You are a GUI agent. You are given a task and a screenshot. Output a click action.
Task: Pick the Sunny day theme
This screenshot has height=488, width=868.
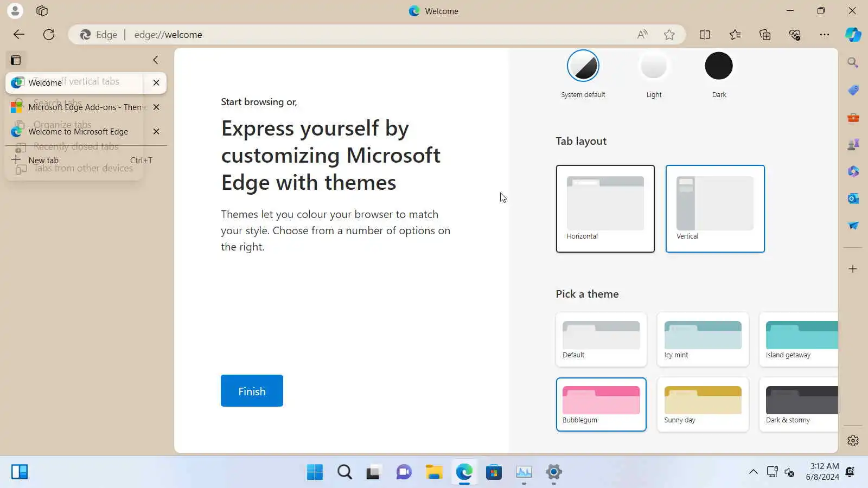click(703, 404)
